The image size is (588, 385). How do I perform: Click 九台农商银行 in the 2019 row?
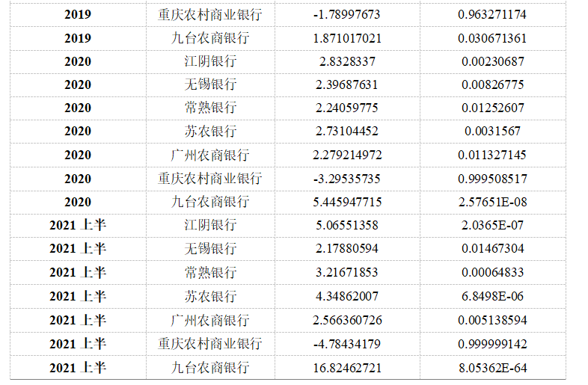tap(209, 38)
